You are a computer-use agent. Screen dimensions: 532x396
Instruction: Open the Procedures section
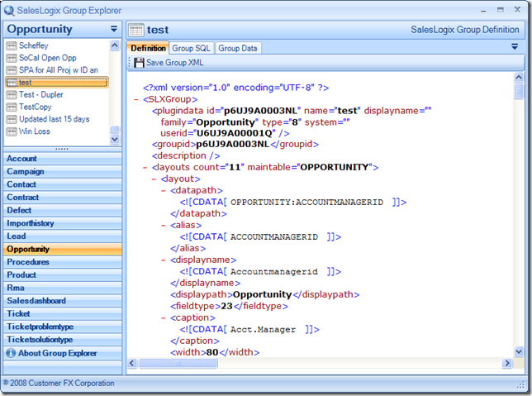point(63,262)
